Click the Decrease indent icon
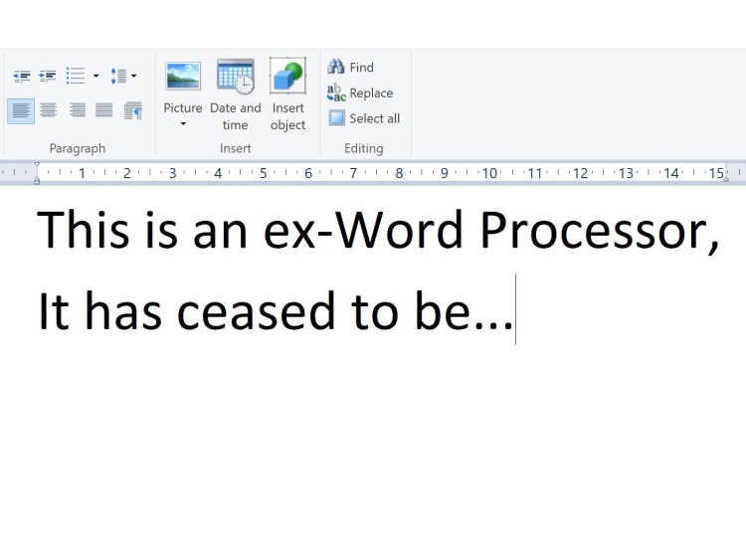The image size is (746, 560). [x=20, y=76]
